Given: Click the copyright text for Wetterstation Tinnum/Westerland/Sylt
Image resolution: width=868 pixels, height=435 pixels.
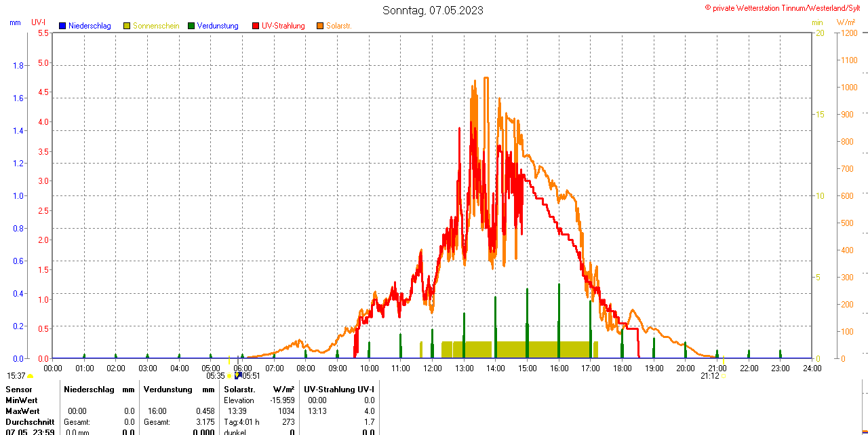Looking at the screenshot, I should pos(785,7).
